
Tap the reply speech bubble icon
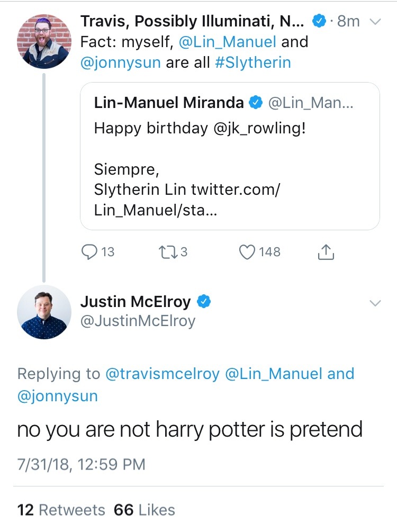coord(89,253)
